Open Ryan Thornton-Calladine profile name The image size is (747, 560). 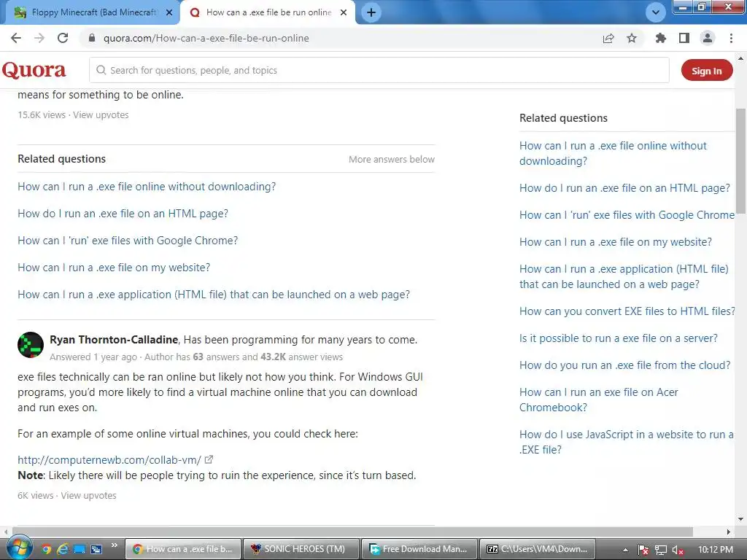[x=114, y=340]
